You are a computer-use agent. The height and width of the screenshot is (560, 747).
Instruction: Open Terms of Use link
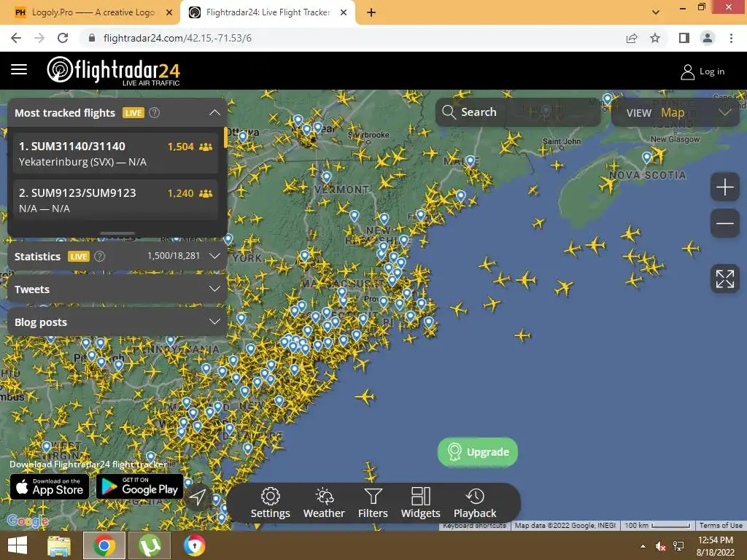(721, 525)
